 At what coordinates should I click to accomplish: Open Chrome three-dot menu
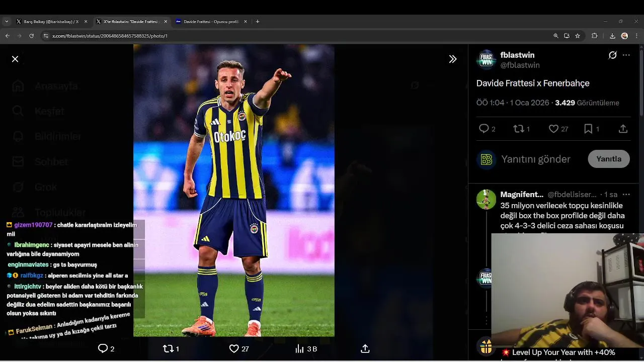pyautogui.click(x=637, y=36)
